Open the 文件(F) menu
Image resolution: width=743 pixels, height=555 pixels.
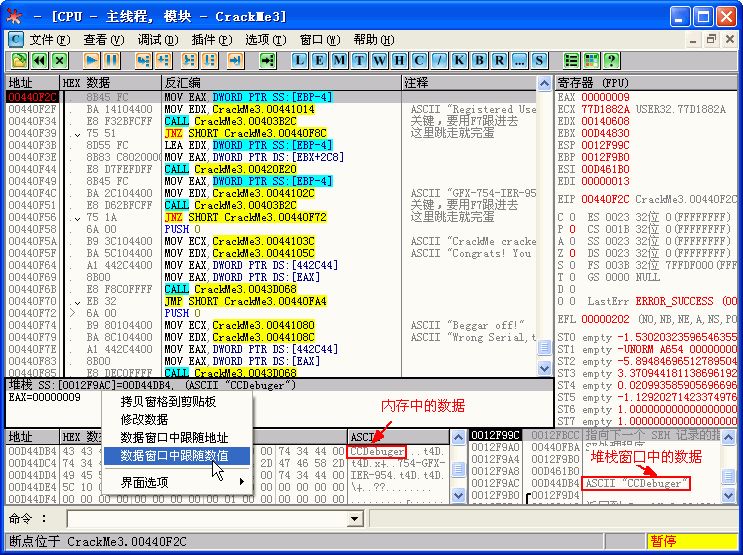50,40
